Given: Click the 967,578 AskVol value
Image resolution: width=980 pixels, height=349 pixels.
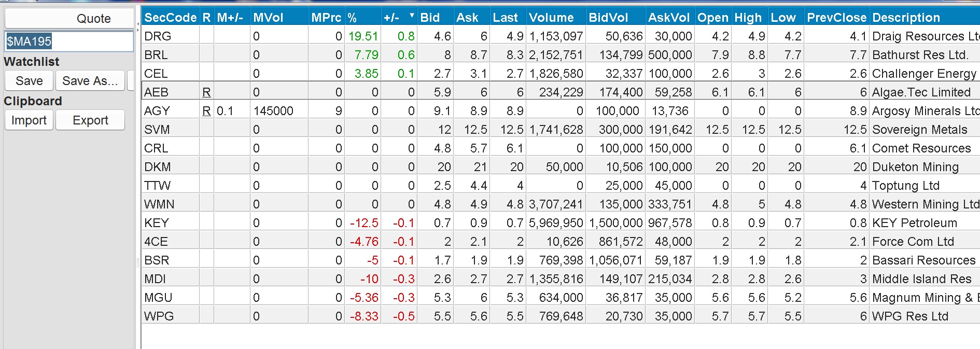Looking at the screenshot, I should 670,223.
